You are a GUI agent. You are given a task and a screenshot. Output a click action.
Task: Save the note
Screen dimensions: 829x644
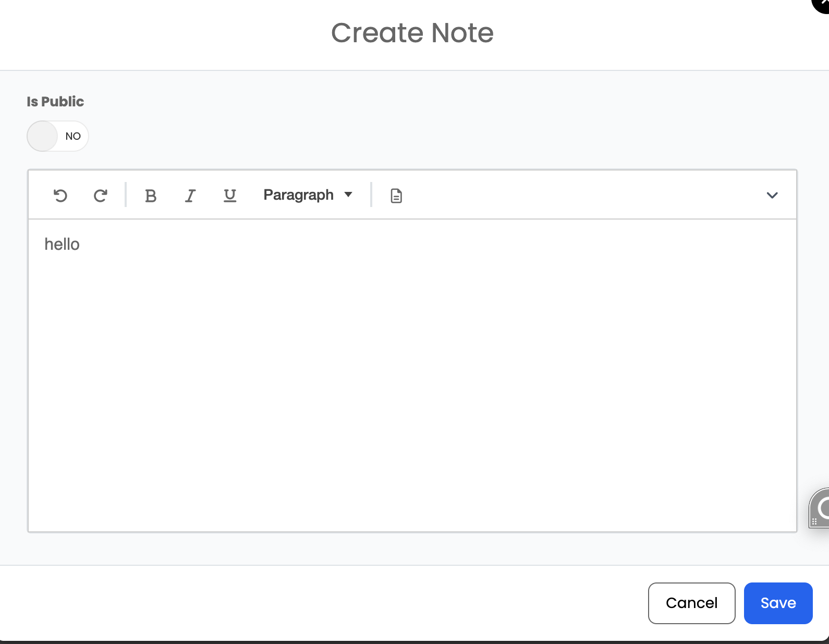(778, 603)
